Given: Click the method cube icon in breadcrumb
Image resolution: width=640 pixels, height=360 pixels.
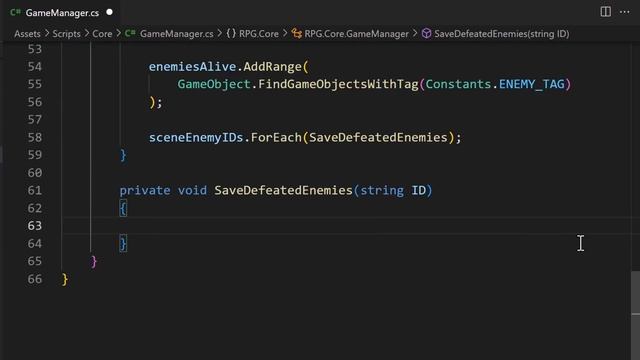Looking at the screenshot, I should (426, 33).
